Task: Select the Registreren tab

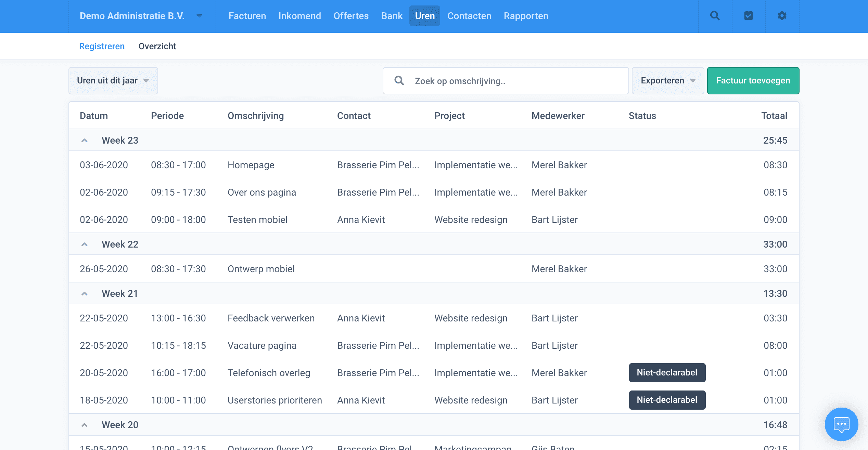Action: (x=102, y=46)
